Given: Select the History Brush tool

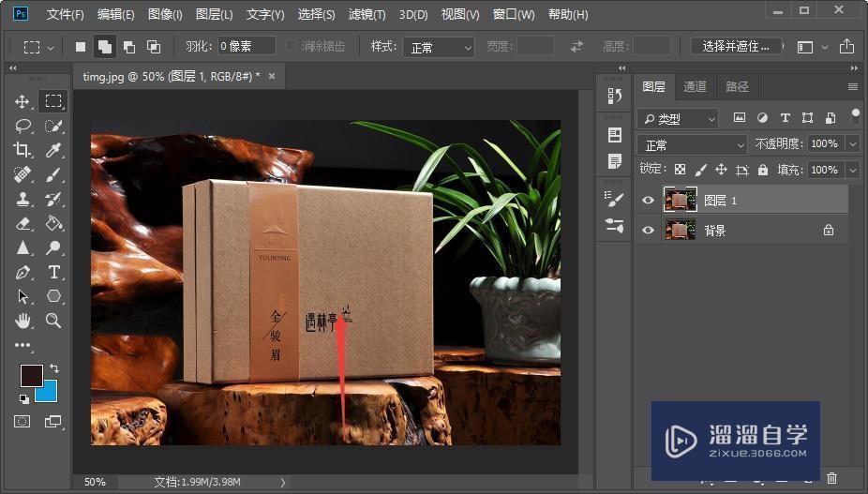Looking at the screenshot, I should (x=53, y=199).
